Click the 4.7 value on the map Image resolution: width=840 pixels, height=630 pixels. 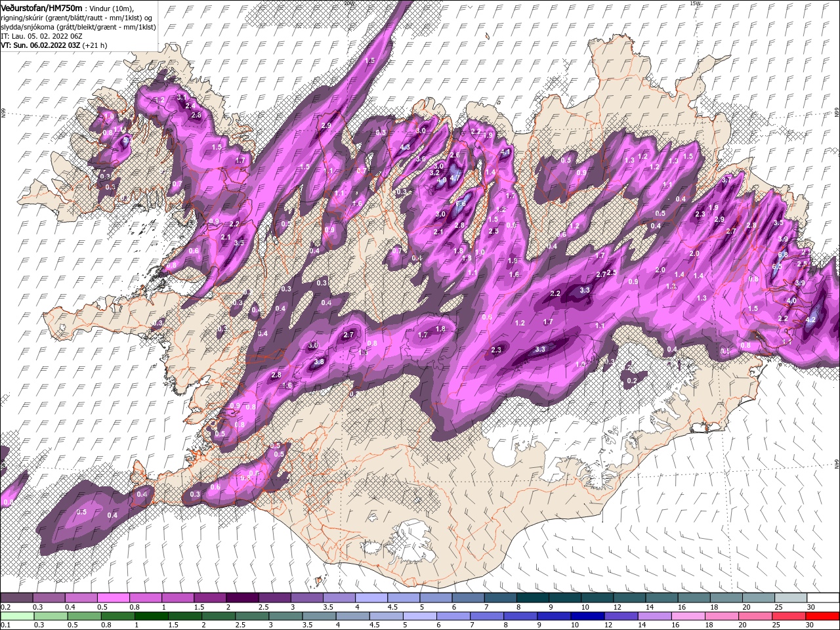click(455, 178)
